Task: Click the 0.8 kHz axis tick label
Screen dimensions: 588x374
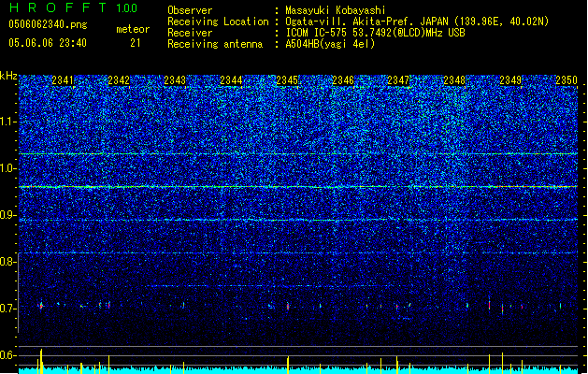Action: point(8,262)
